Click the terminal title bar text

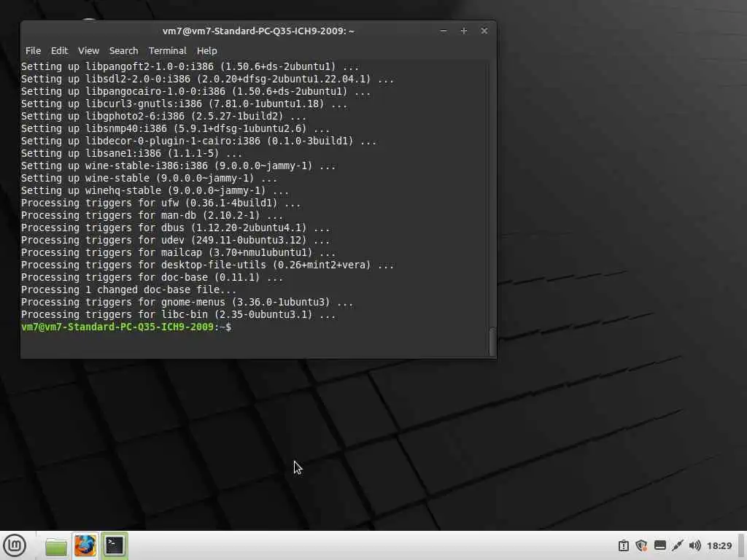click(x=258, y=31)
